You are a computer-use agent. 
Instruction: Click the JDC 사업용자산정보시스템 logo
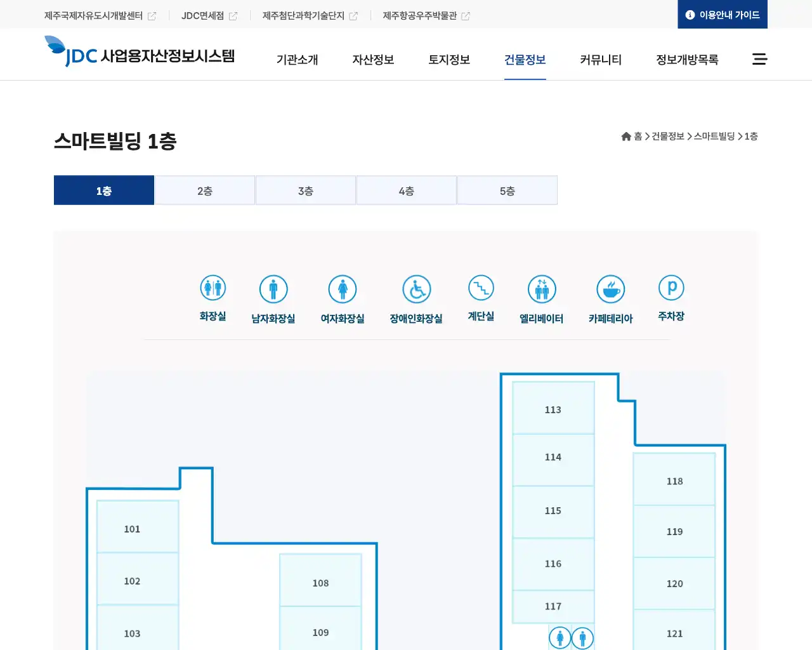coord(140,52)
